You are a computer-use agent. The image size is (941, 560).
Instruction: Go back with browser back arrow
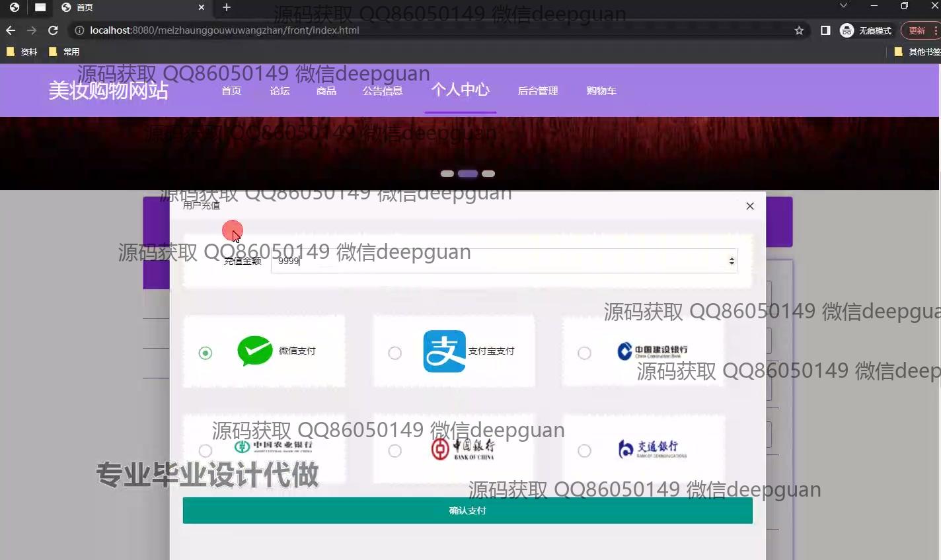11,30
